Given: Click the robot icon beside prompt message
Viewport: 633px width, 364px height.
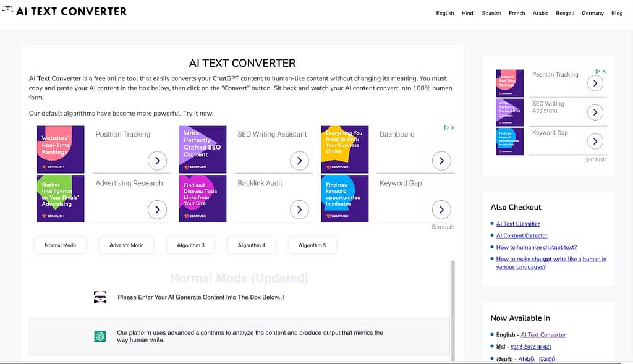Looking at the screenshot, I should 100,297.
